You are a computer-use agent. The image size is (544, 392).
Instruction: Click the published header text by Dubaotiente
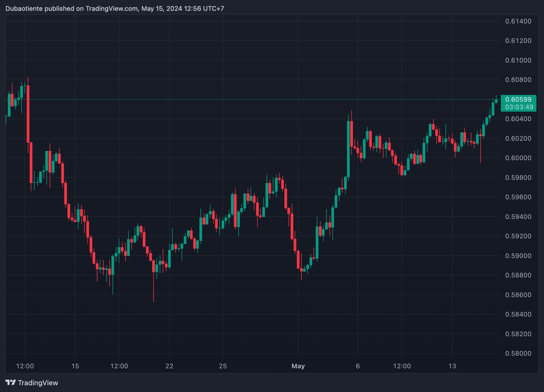pyautogui.click(x=115, y=9)
